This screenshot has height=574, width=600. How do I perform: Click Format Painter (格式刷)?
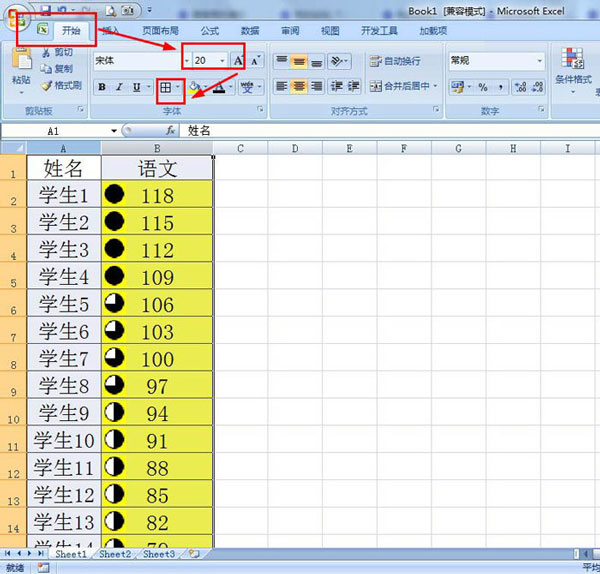click(x=62, y=86)
